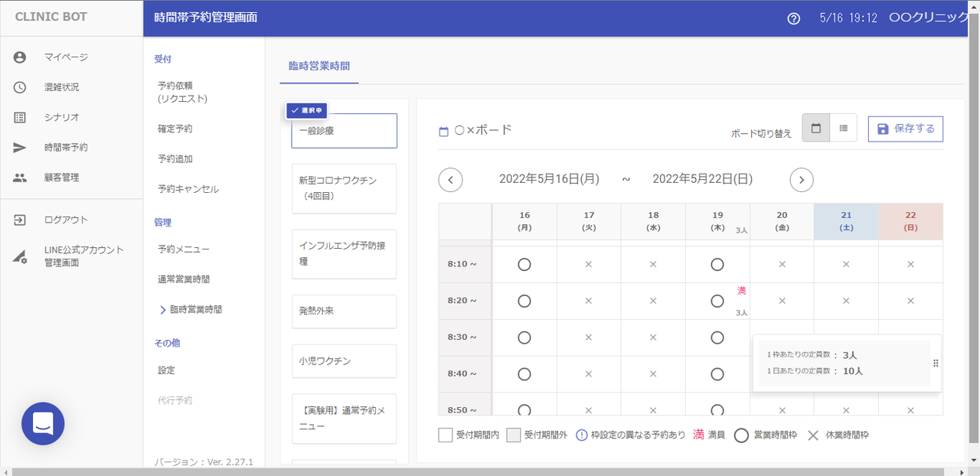This screenshot has height=476, width=980.
Task: Open シナリオ in the sidebar
Action: coord(61,117)
